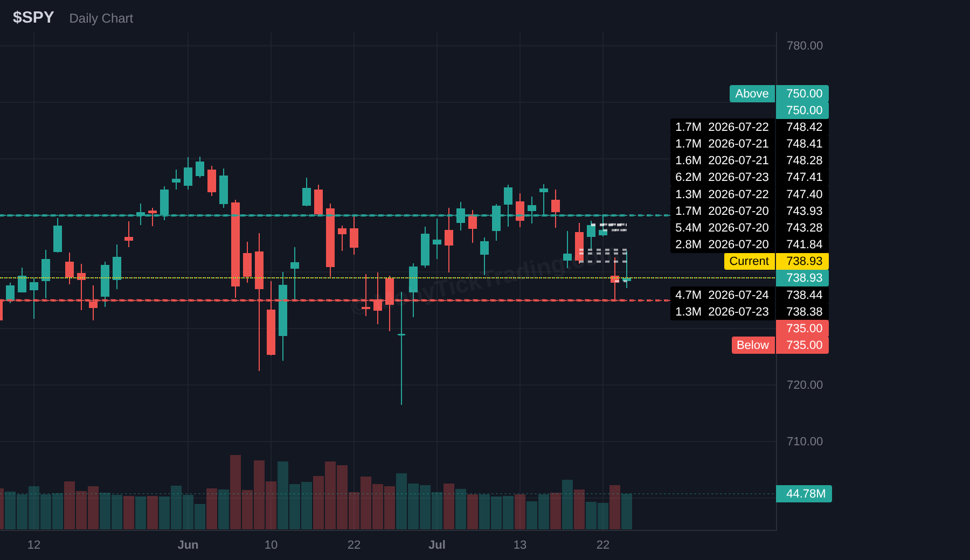Click the $SPY ticker symbol
This screenshot has width=970, height=560.
33,18
